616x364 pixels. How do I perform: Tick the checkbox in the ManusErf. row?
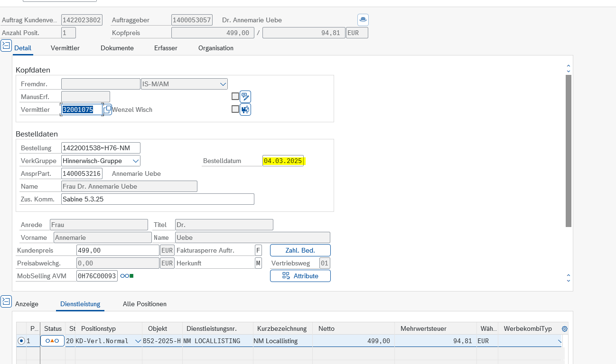click(x=235, y=96)
